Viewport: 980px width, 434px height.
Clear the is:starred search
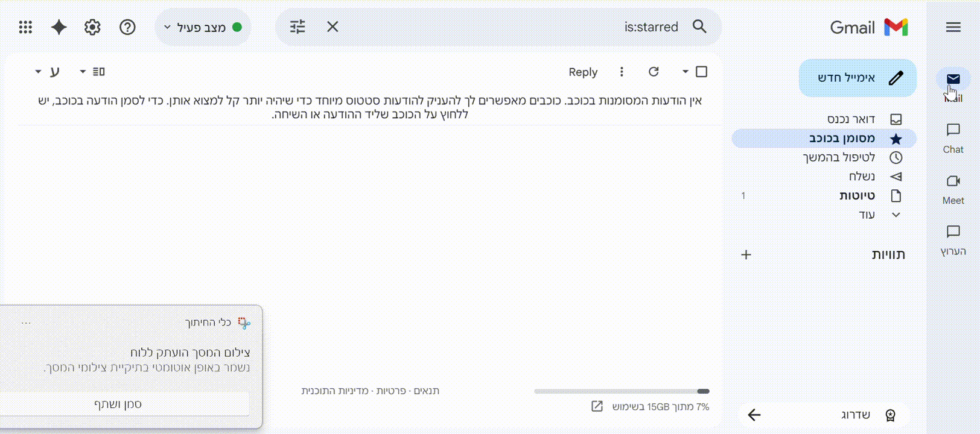(332, 27)
